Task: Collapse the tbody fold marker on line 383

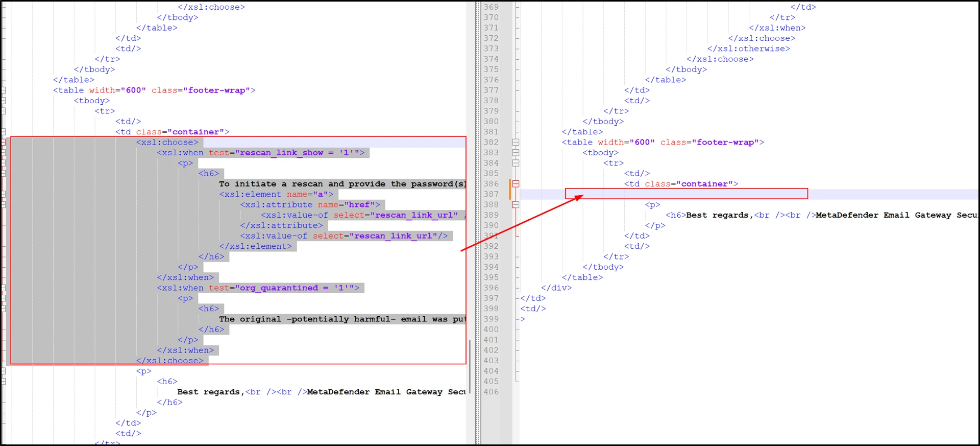Action: click(x=516, y=153)
